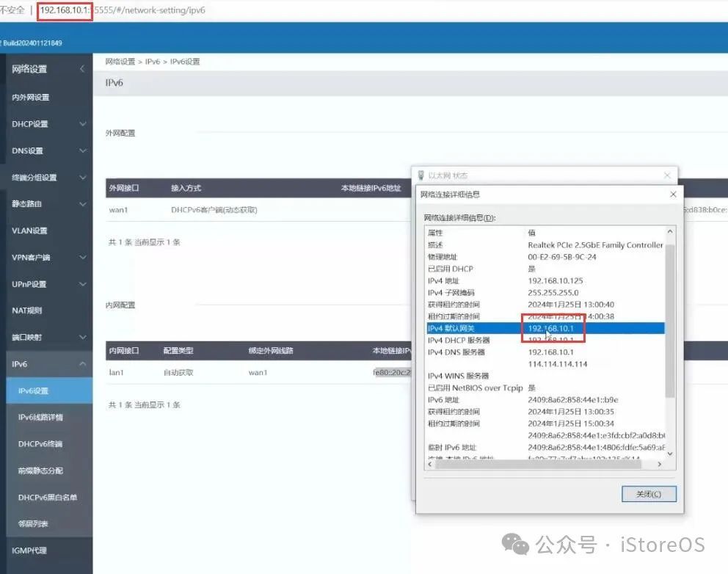This screenshot has width=728, height=574.
Task: Open the DHCPv6黑白名单 submenu item
Action: (x=48, y=498)
